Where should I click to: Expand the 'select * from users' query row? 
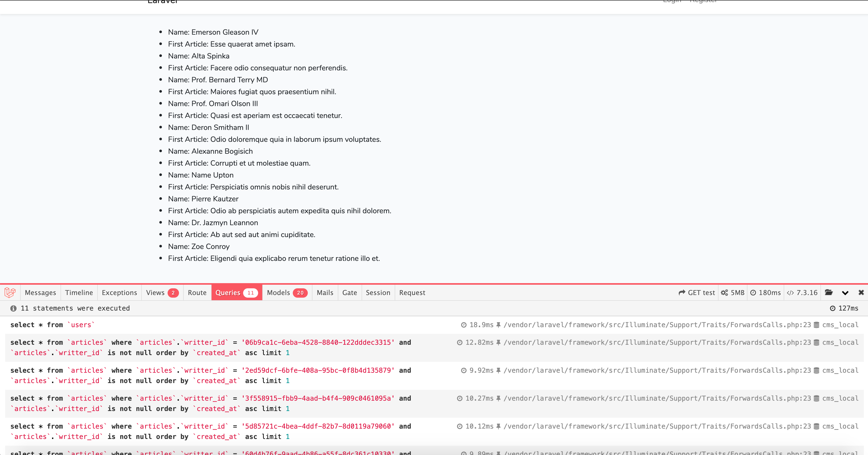coord(52,325)
